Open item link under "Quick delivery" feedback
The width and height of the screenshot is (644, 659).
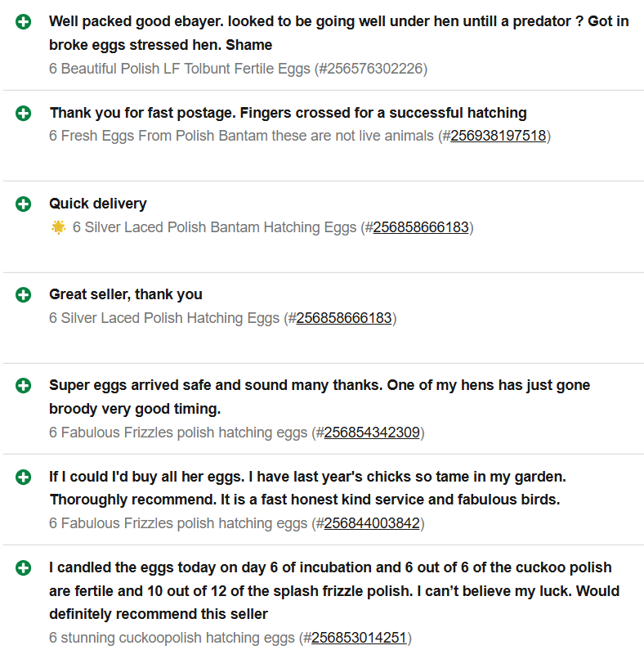(421, 227)
